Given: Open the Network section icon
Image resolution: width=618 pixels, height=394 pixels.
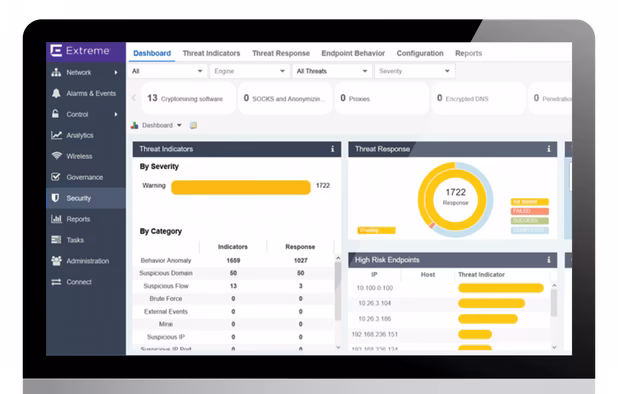Looking at the screenshot, I should [x=56, y=72].
